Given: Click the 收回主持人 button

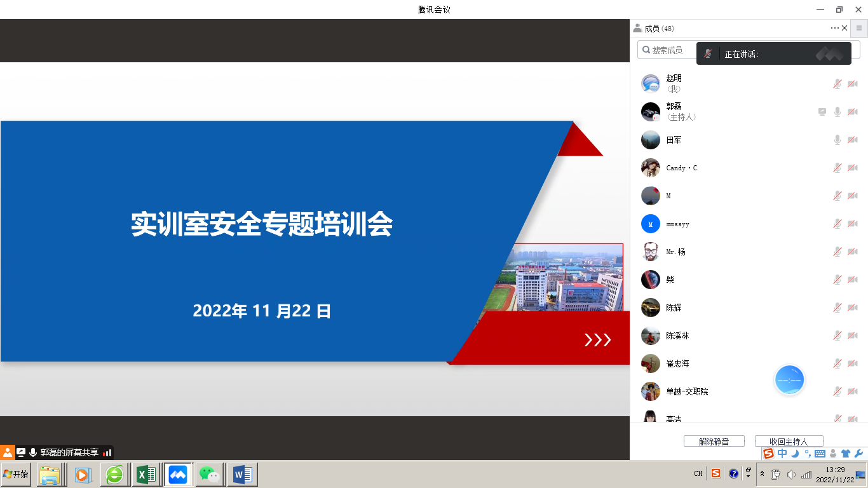Looking at the screenshot, I should (789, 442).
